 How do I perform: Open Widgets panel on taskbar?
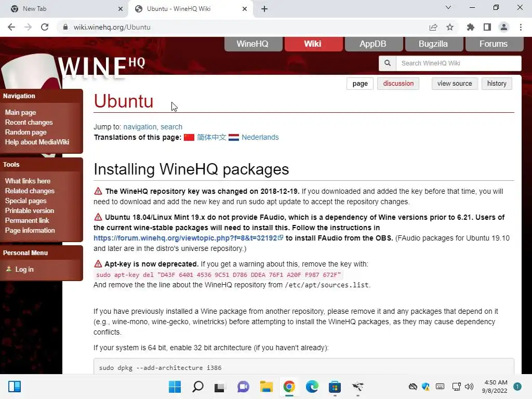[14, 387]
